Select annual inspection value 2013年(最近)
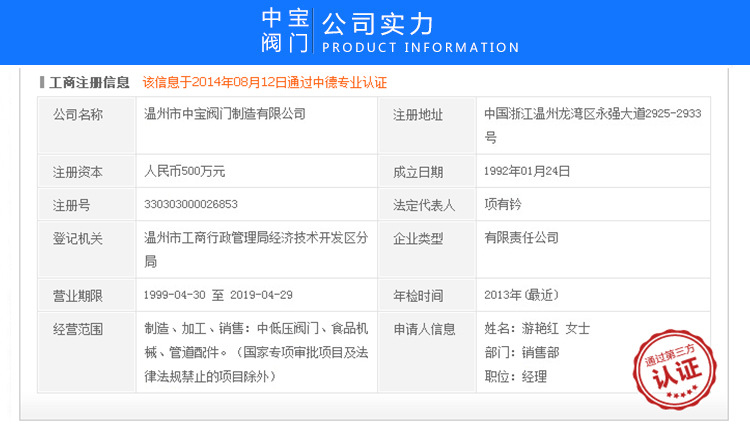 [520, 295]
